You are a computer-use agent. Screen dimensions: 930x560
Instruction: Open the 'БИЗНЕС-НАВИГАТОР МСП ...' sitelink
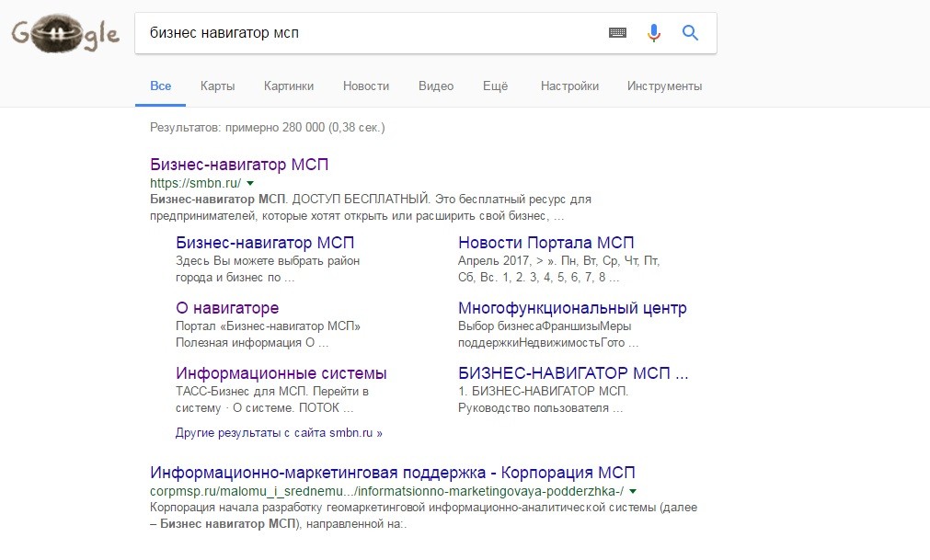[x=573, y=372]
